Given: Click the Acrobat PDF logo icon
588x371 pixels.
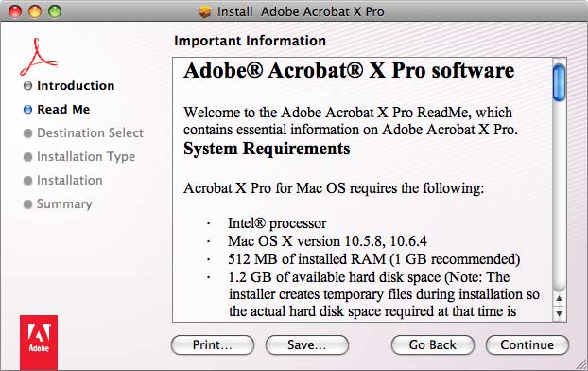Looking at the screenshot, I should click(x=38, y=57).
